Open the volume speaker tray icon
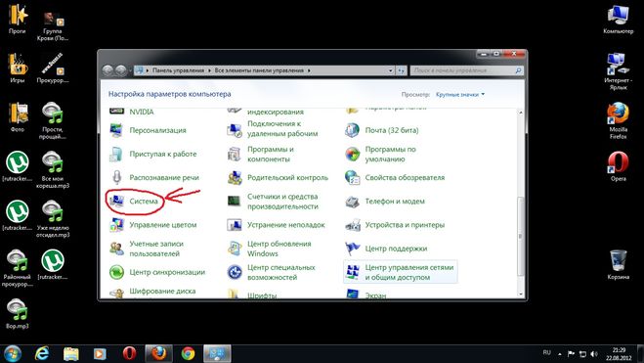 594,353
